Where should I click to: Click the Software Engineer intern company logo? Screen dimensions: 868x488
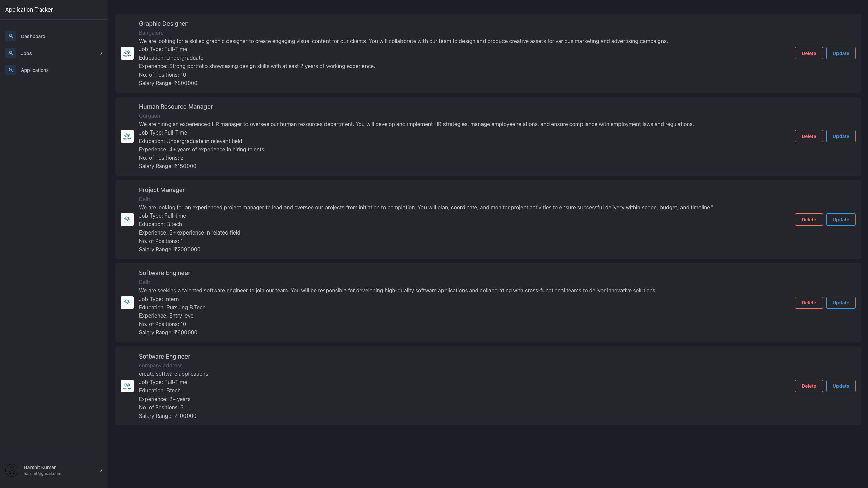click(127, 302)
